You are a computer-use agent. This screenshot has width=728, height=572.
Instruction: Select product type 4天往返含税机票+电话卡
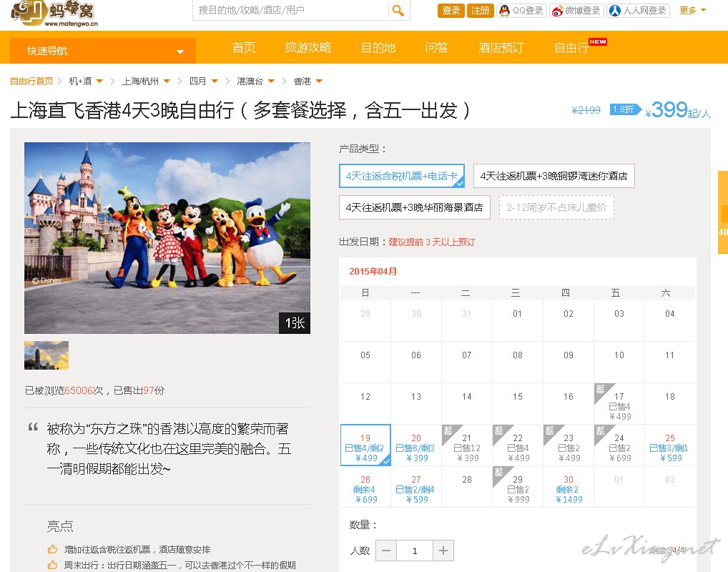(x=402, y=176)
